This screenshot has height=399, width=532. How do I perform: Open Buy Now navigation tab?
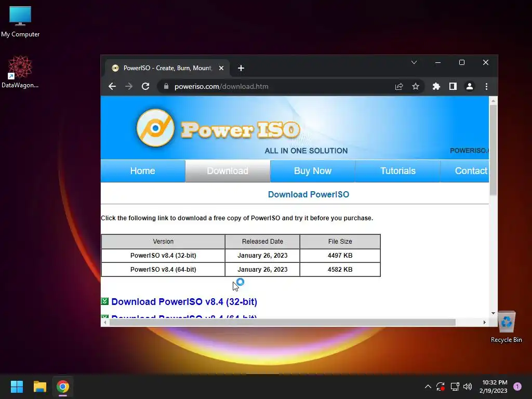312,170
